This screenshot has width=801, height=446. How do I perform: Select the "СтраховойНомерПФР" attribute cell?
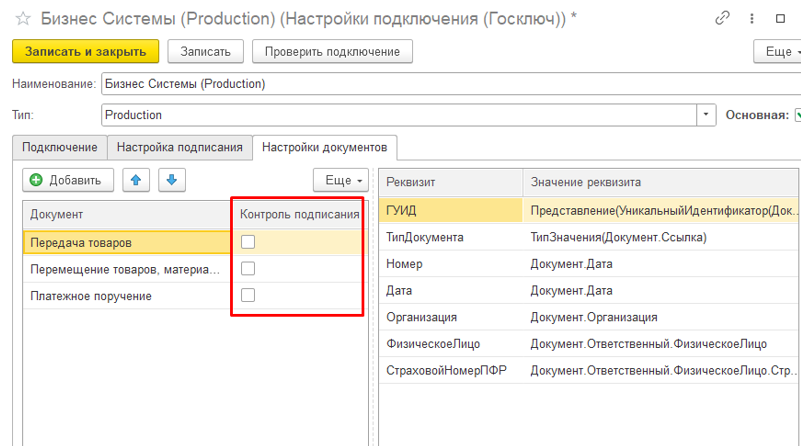(451, 370)
